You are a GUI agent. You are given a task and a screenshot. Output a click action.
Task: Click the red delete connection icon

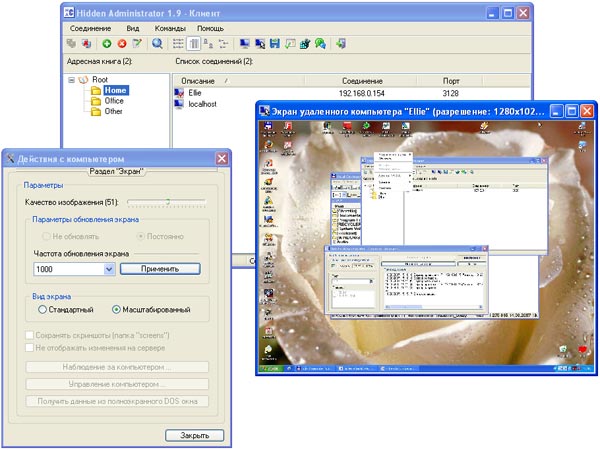122,44
